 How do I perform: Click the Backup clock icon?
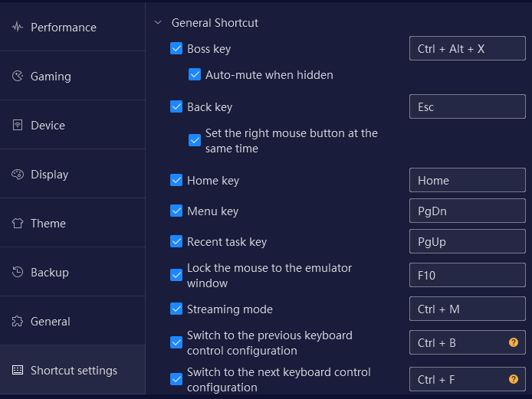coord(18,272)
